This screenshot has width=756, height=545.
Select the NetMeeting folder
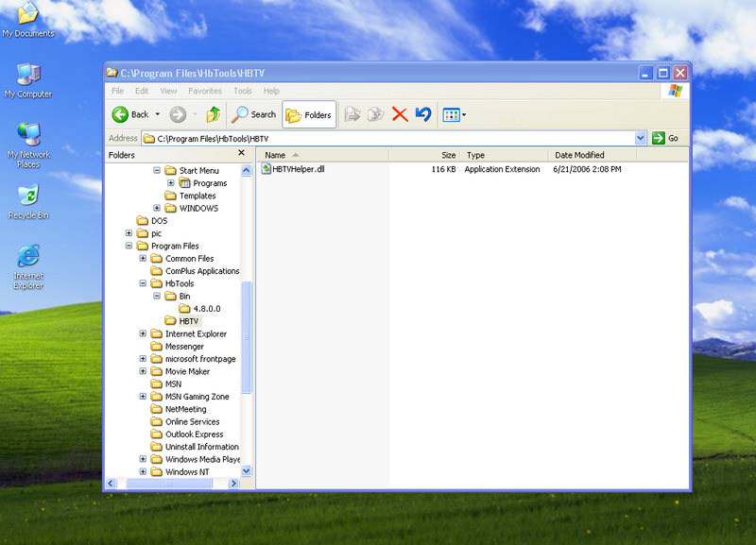[185, 409]
